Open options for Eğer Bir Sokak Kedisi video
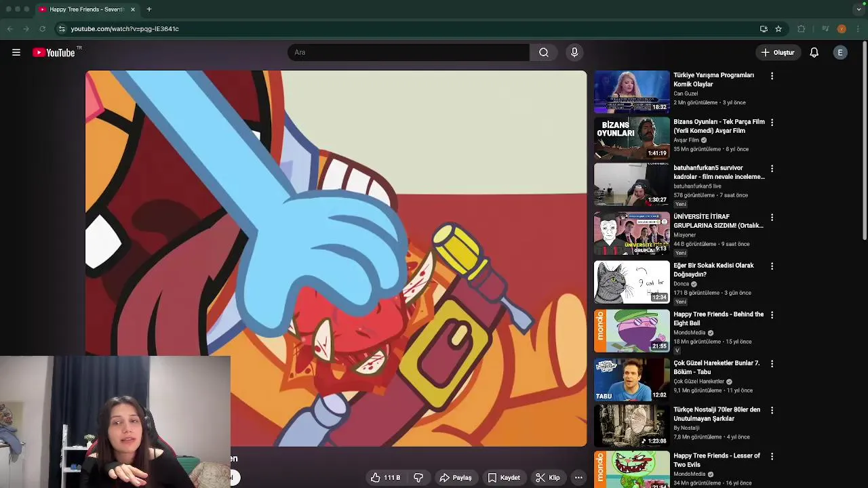The width and height of the screenshot is (868, 488). pyautogui.click(x=772, y=266)
